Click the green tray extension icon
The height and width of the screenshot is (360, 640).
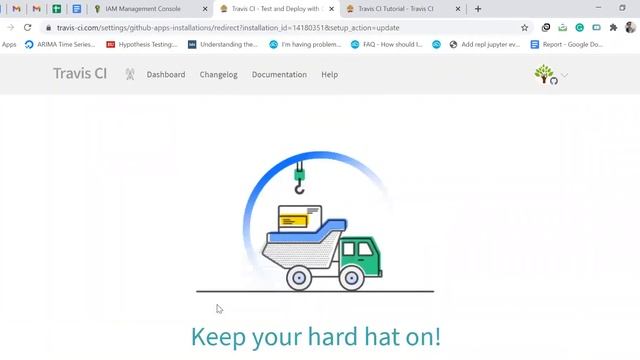562,28
